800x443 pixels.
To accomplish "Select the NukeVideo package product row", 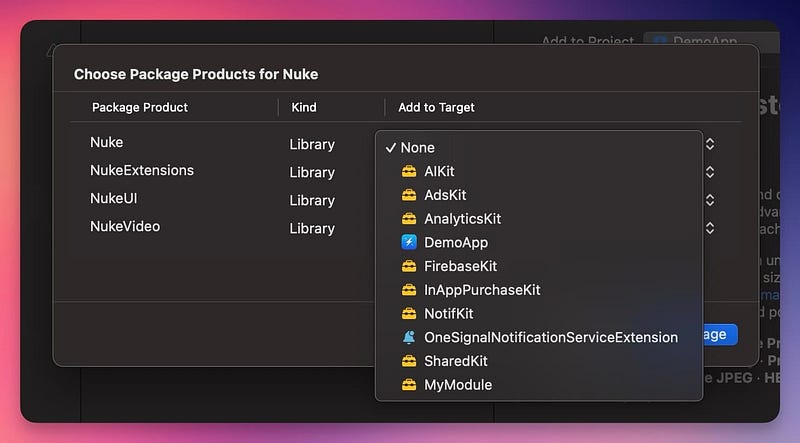I will click(x=125, y=227).
